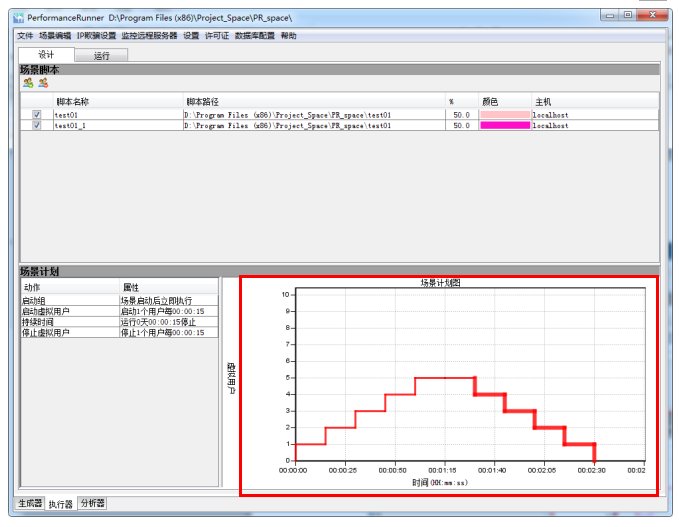
Task: Switch to the 生成器 bottom tab
Action: click(30, 503)
